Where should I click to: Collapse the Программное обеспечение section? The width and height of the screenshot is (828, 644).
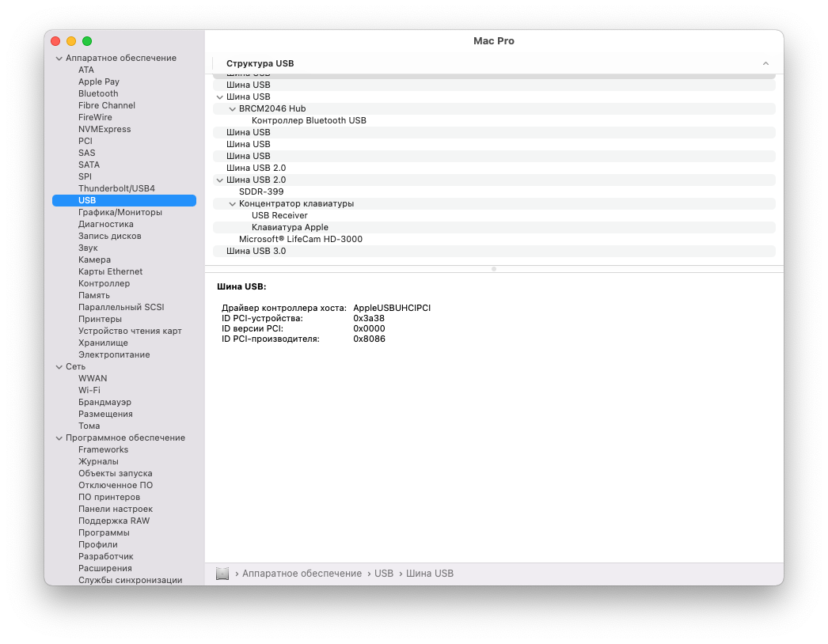click(x=59, y=438)
